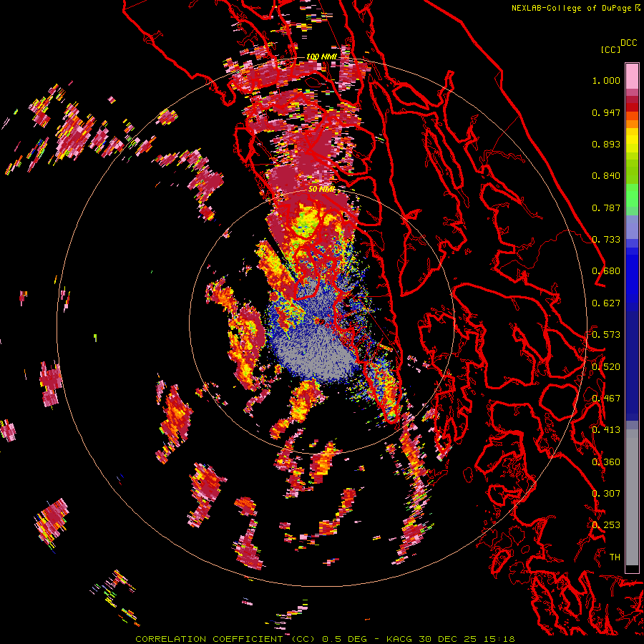Click the 0.253 scale value

pos(606,525)
